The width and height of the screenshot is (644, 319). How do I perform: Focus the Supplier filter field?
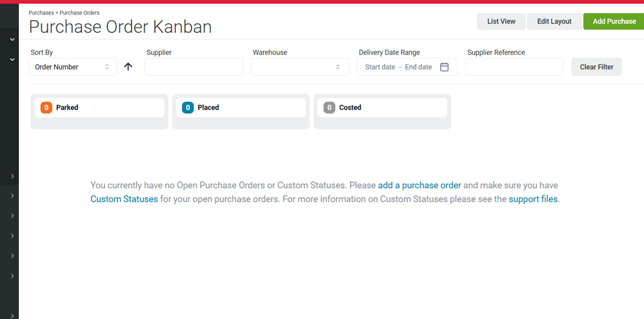tap(193, 67)
